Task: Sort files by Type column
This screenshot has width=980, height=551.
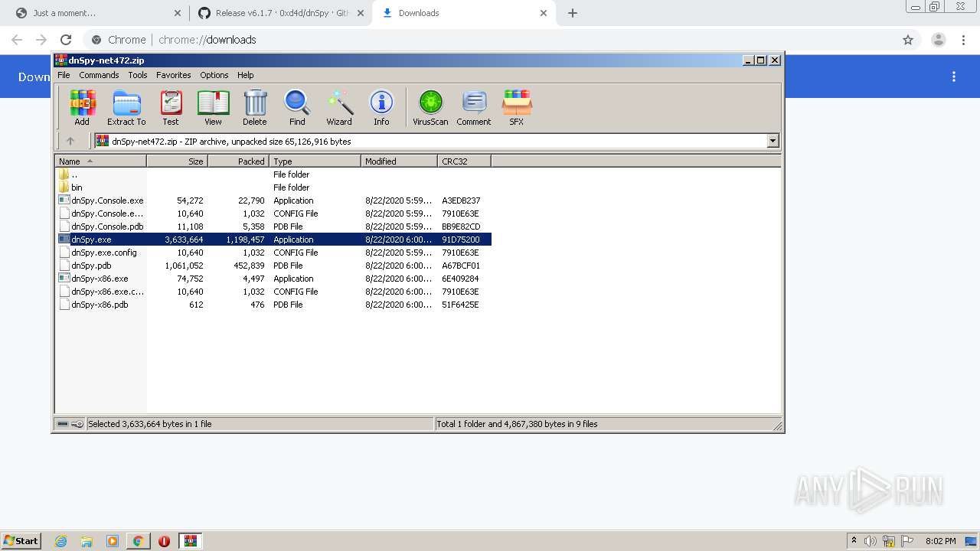Action: click(315, 161)
